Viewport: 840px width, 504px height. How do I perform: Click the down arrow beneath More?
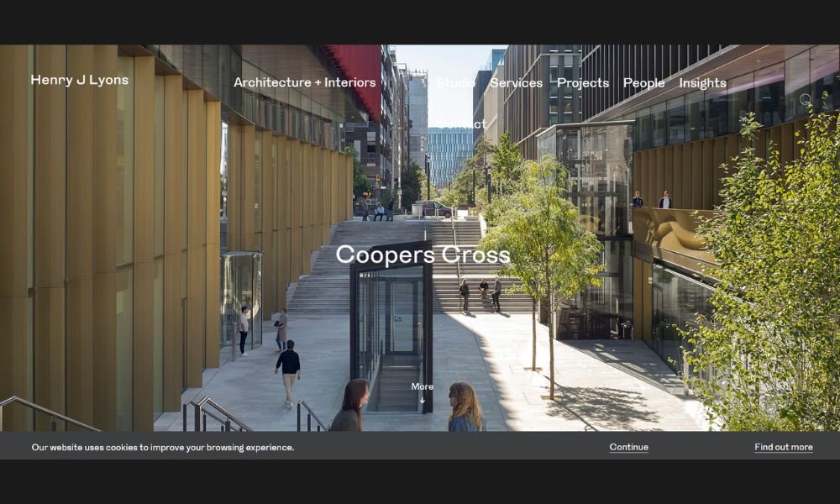(422, 400)
